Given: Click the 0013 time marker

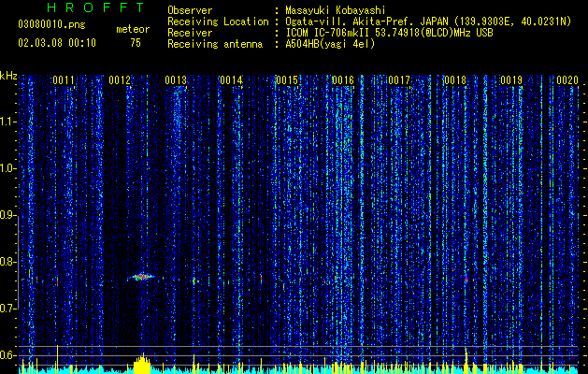Looking at the screenshot, I should point(176,80).
